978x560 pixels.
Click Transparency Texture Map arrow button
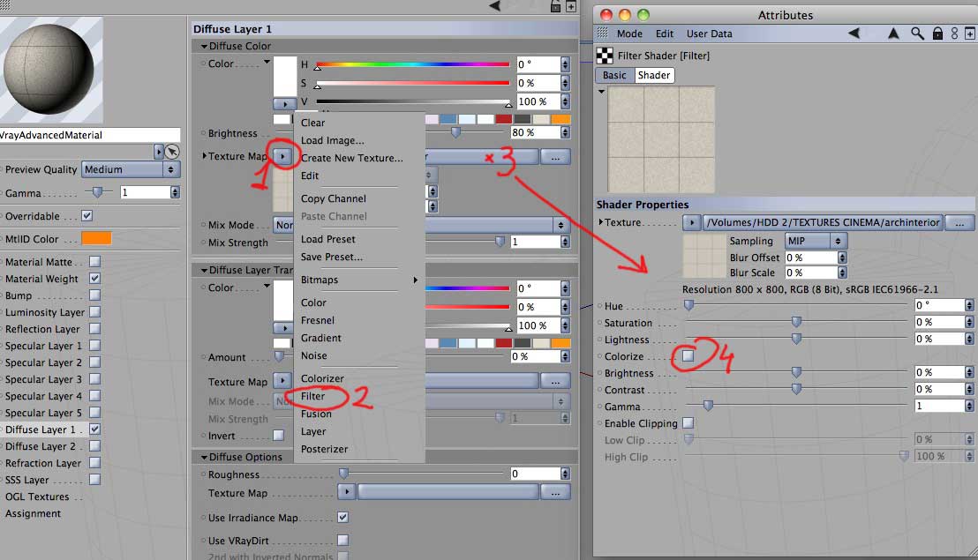click(282, 381)
